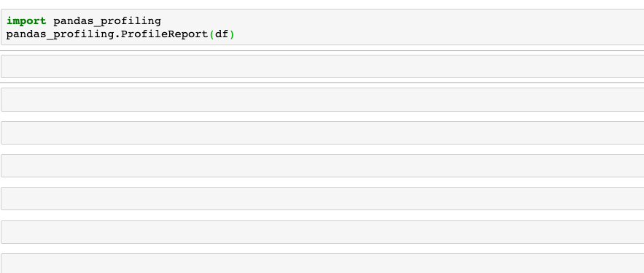Screen dimensions: 644x273
Task: Click the green closing parenthesis after df
Action: tap(232, 34)
